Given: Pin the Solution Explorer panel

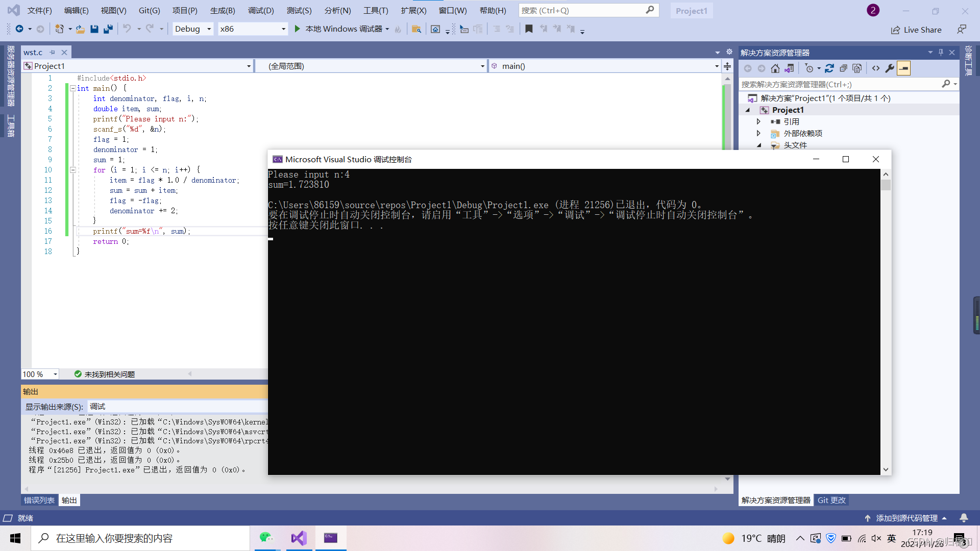Looking at the screenshot, I should [x=941, y=53].
